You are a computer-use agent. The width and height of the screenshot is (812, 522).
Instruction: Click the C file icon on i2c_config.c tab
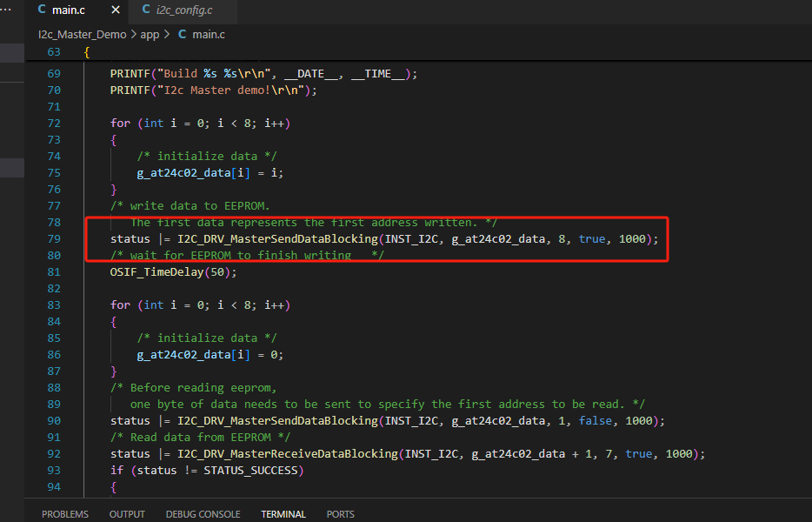(146, 10)
